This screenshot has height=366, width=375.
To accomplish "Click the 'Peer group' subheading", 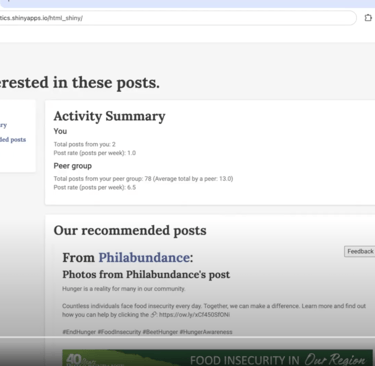I will pyautogui.click(x=73, y=166).
